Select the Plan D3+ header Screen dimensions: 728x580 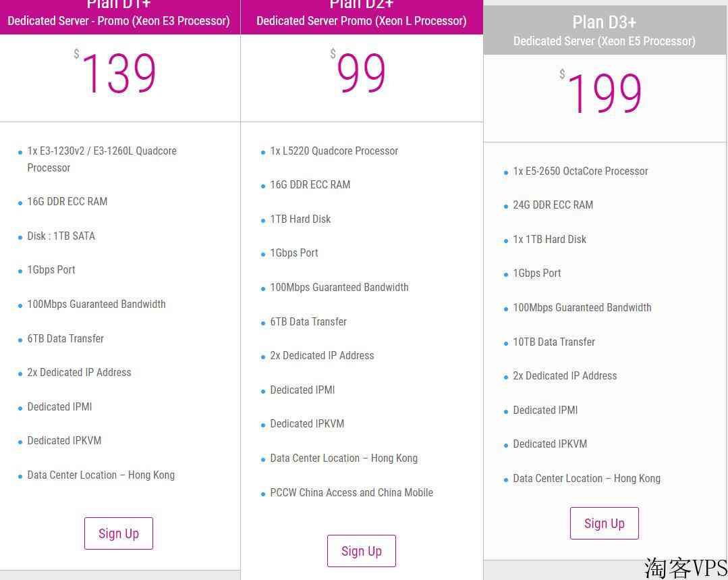click(604, 23)
